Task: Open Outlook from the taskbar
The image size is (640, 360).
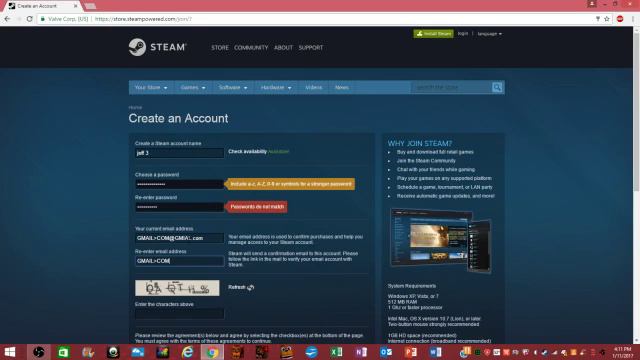Action: (386, 352)
